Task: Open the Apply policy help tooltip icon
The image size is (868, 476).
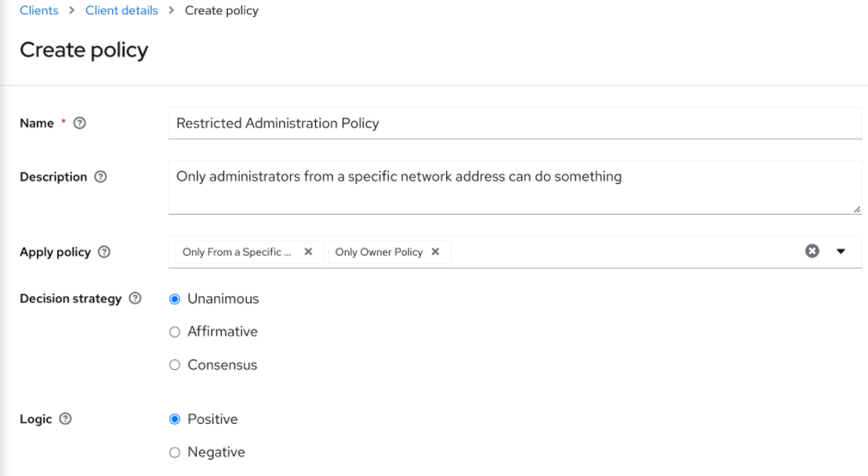Action: coord(104,252)
